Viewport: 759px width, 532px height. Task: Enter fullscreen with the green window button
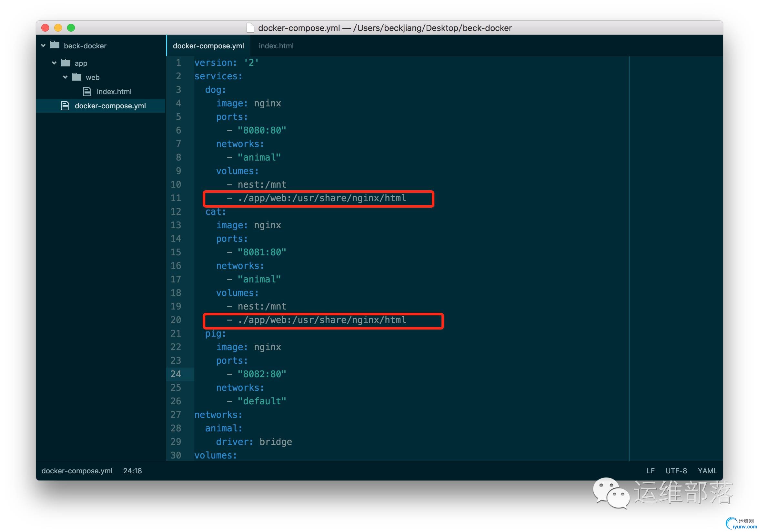click(x=71, y=28)
